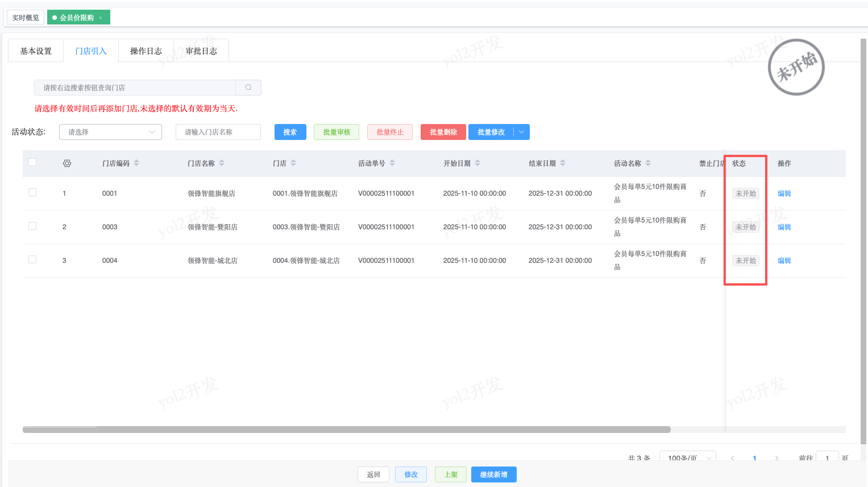Sort by 活动单号 column arrows
Viewport: 868px width, 487px height.
pyautogui.click(x=392, y=163)
